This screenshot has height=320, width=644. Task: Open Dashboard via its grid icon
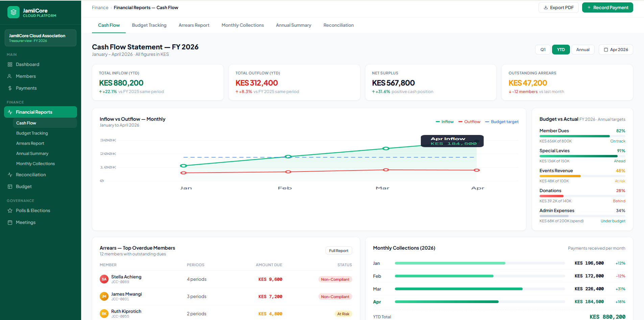(x=10, y=65)
